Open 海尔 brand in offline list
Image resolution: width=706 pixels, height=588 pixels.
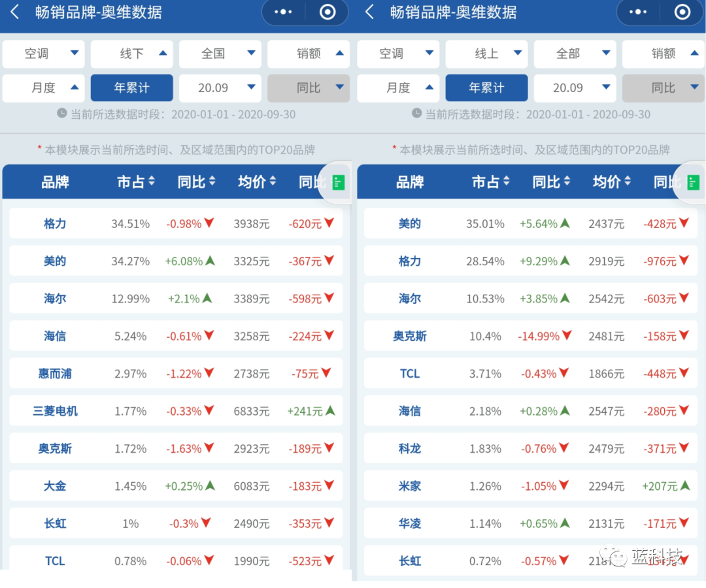pyautogui.click(x=55, y=299)
